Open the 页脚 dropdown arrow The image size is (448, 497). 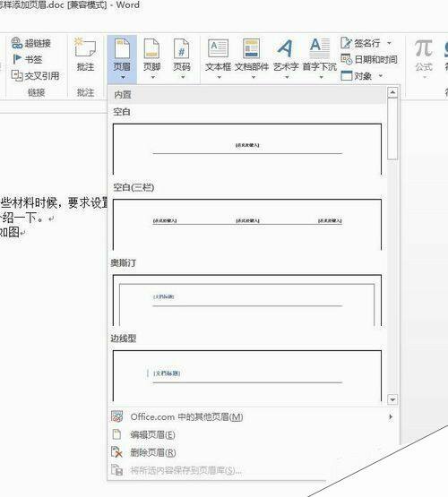(x=152, y=77)
